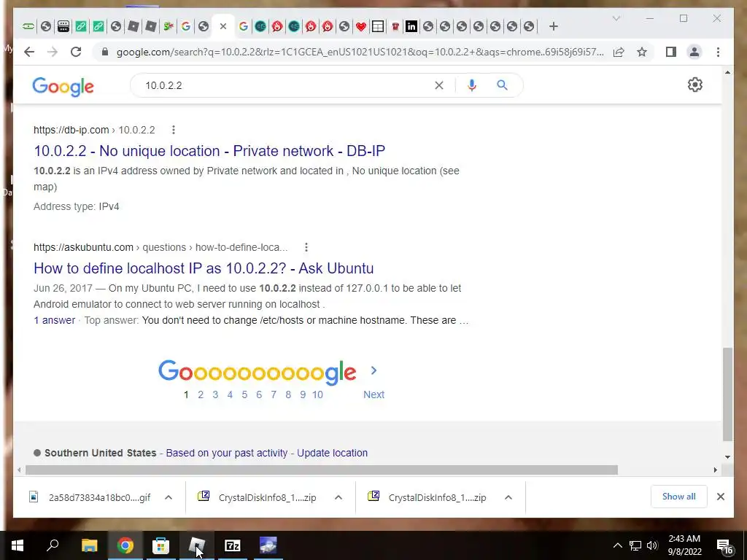
Task: Switch to the red shirt icon tab
Action: [395, 27]
